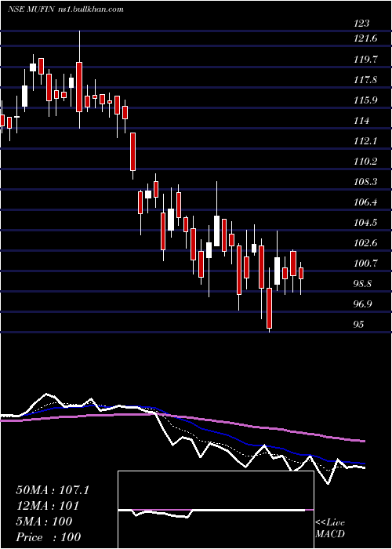Click the 104.5 price axis label
392x549 pixels.
365,222
